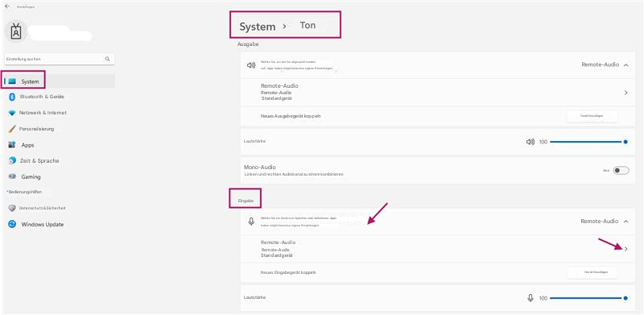Open the user account profile picture

(16, 31)
